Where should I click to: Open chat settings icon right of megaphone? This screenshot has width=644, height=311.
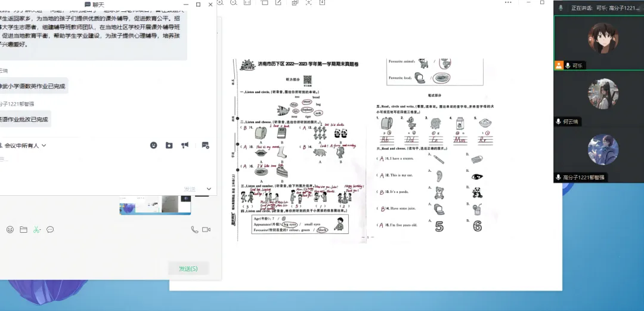pyautogui.click(x=205, y=145)
